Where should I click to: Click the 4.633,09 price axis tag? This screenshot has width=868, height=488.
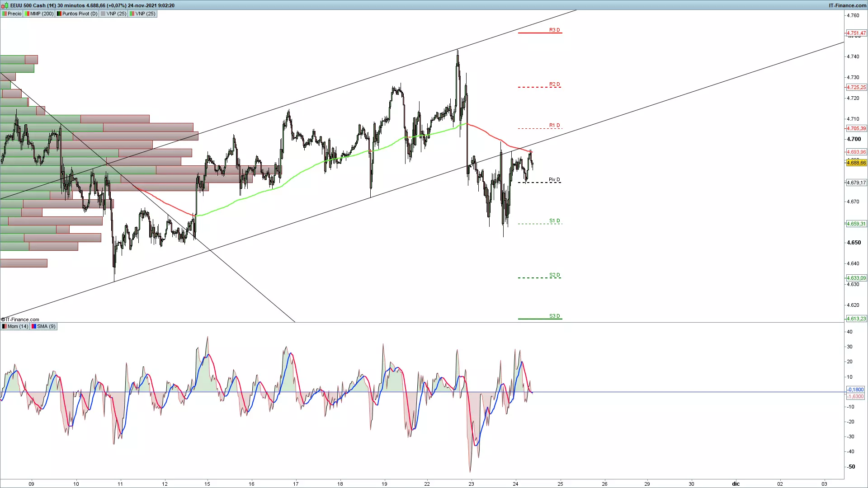(856, 278)
